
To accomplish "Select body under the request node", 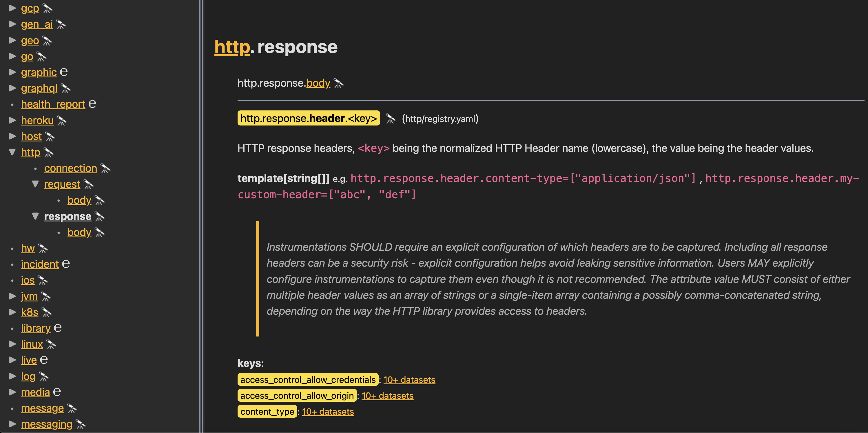I will coord(79,200).
